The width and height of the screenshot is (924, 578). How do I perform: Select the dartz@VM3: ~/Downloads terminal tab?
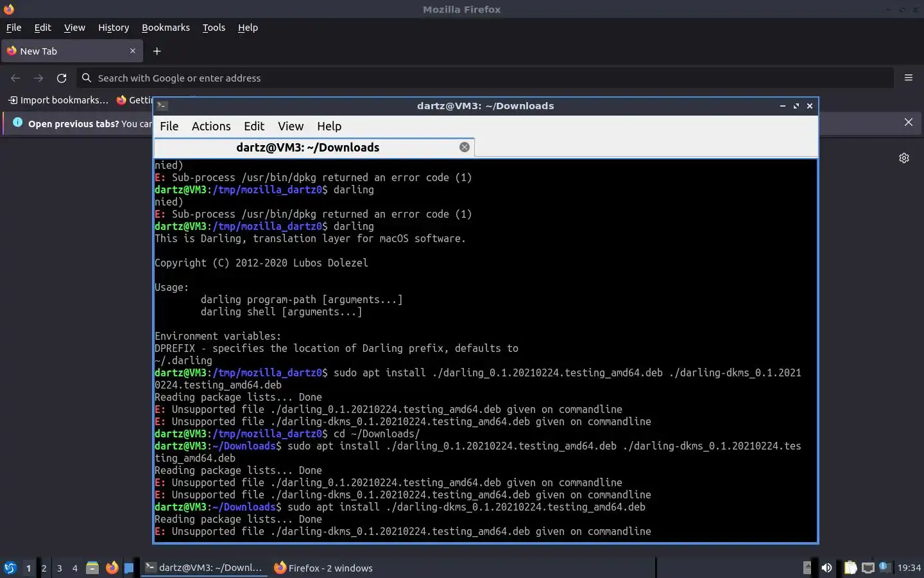[x=314, y=147]
